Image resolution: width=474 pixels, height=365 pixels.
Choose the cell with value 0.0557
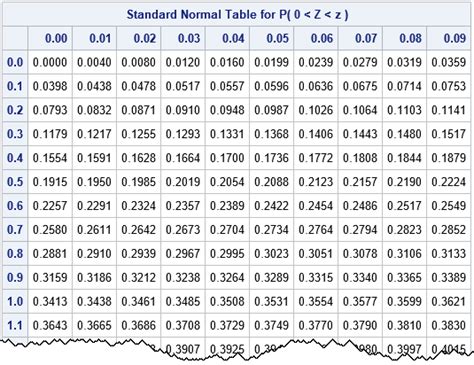coord(227,86)
